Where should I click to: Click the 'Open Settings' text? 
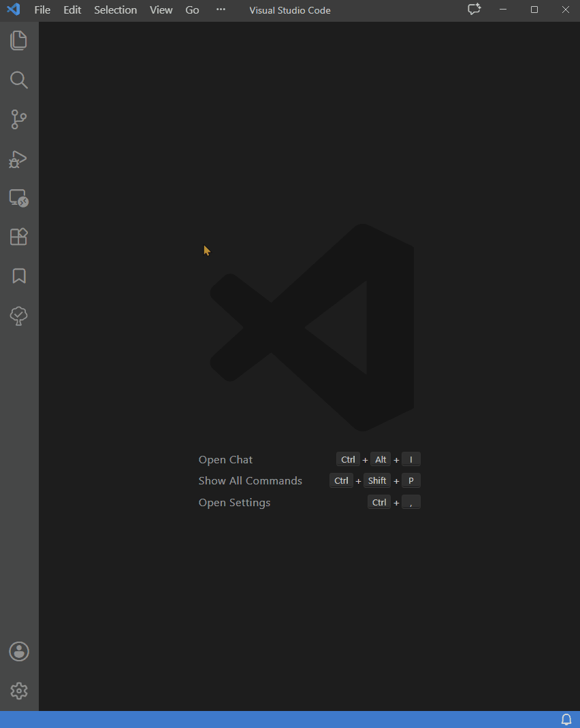(234, 502)
